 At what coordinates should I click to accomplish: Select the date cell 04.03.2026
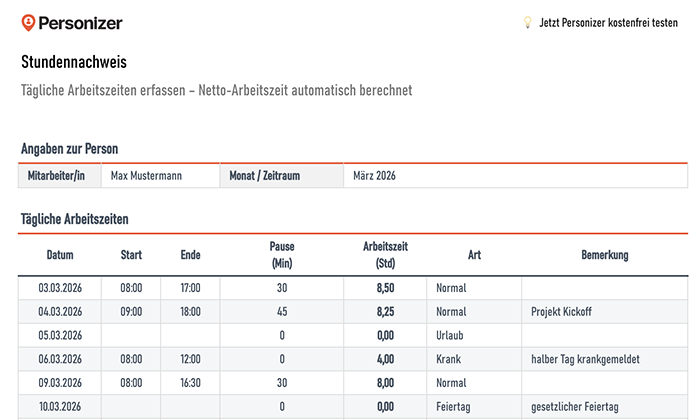60,312
